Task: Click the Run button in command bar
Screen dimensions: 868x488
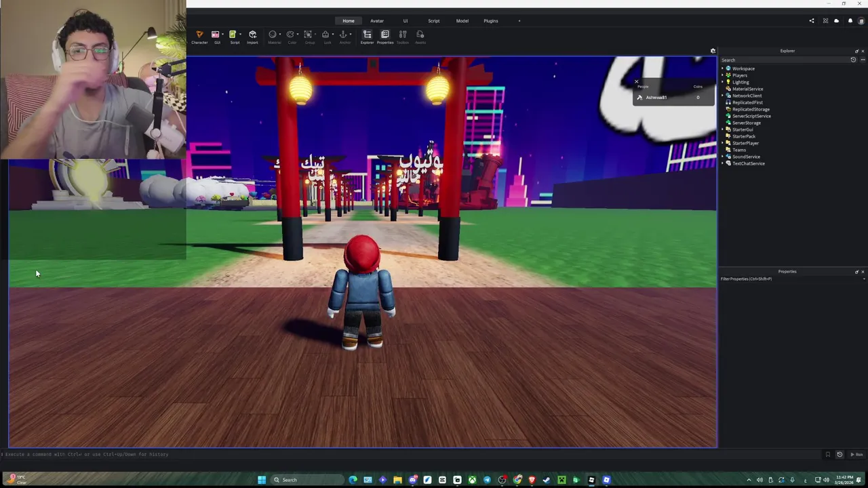Action: click(857, 454)
